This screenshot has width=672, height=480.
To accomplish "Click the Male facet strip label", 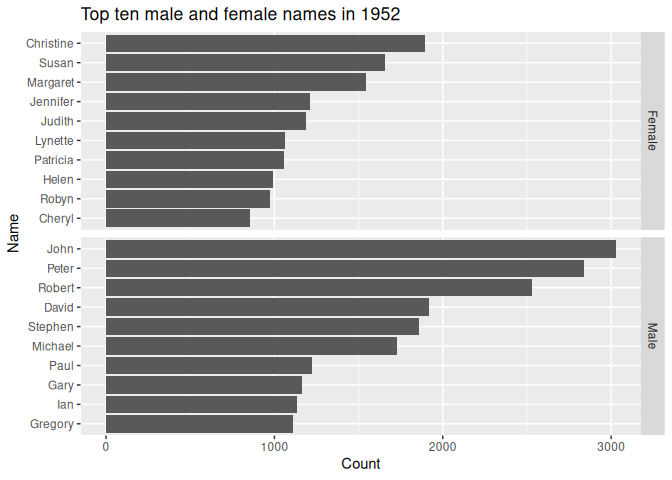I will [x=652, y=336].
